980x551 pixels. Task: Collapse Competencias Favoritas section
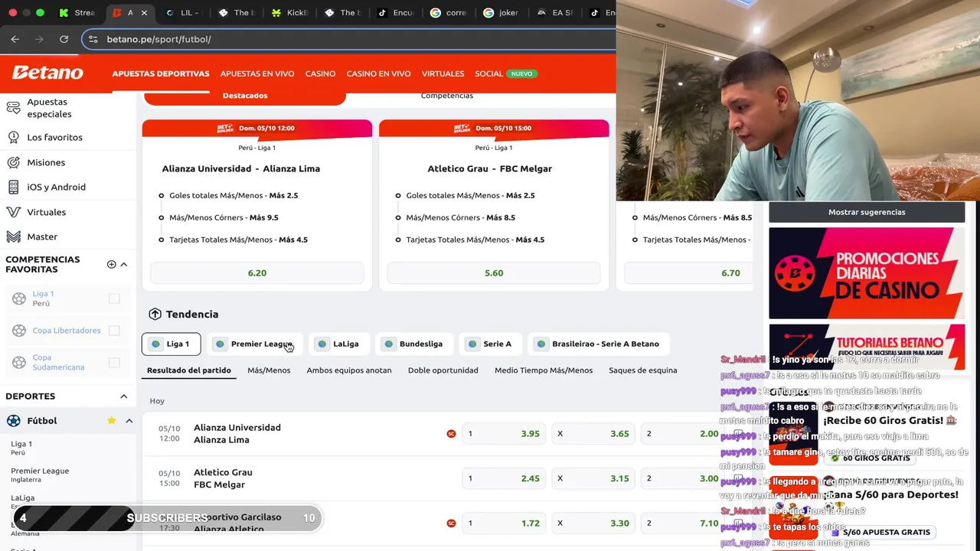pos(124,264)
